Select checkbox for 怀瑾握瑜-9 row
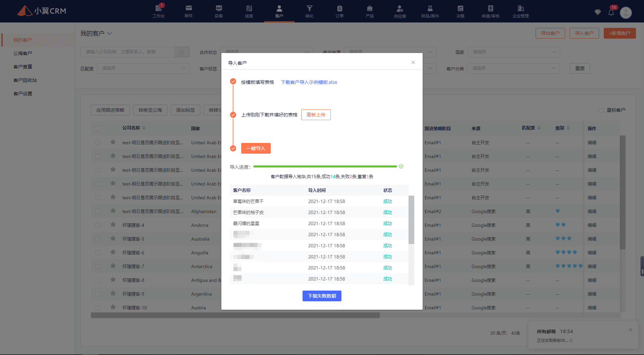644x355 pixels. (x=98, y=294)
